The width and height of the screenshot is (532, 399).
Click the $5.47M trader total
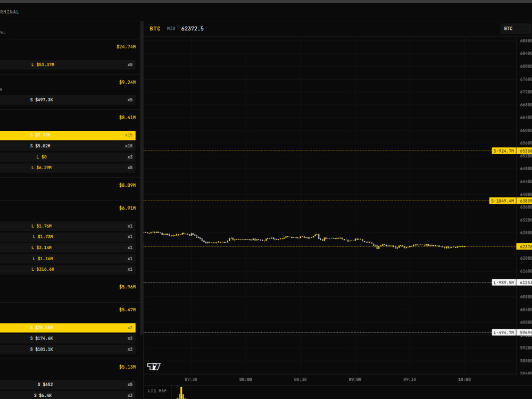tap(127, 310)
